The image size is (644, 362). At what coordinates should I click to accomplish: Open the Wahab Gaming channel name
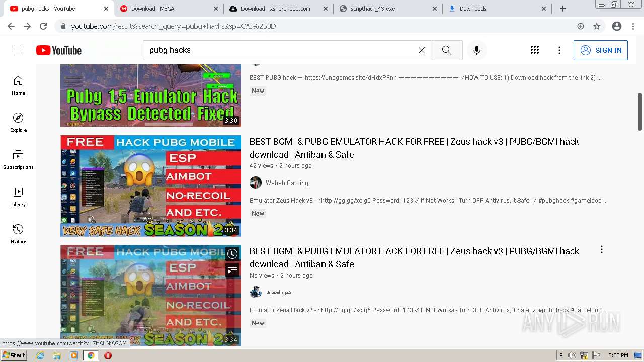pos(287,183)
